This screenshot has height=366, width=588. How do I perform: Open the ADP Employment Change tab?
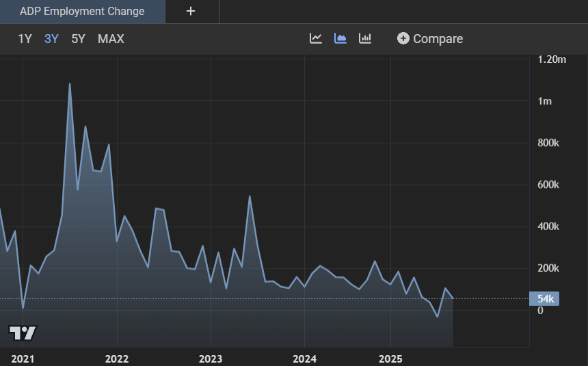pyautogui.click(x=82, y=11)
